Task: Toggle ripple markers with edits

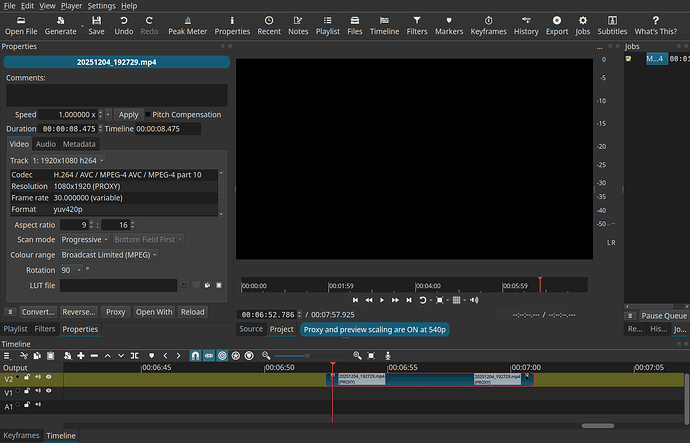Action: (249, 355)
